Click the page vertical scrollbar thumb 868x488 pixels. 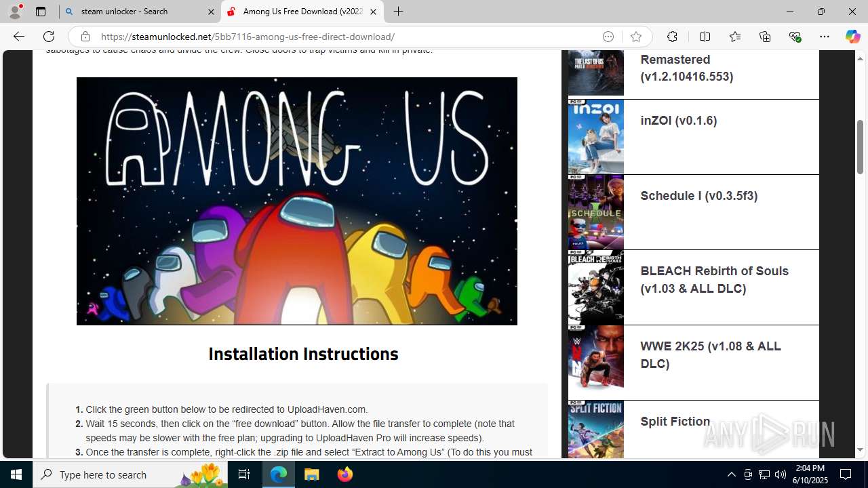point(861,146)
